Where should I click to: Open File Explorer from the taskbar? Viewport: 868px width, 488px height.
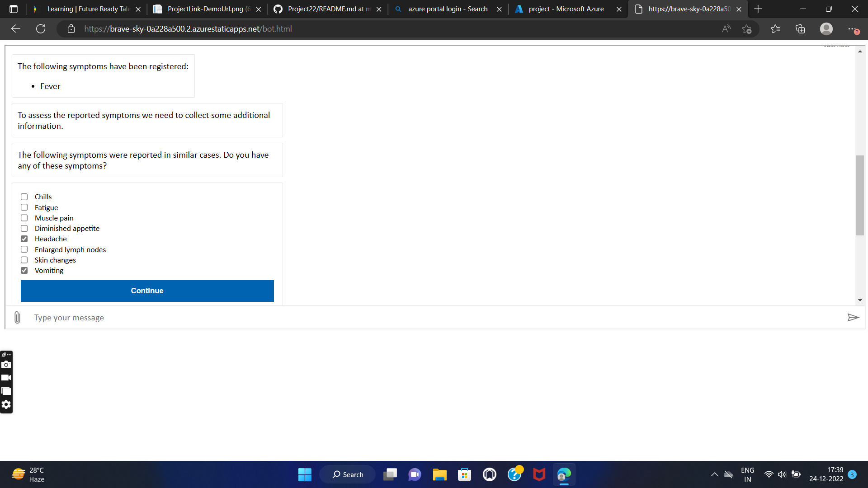(439, 474)
